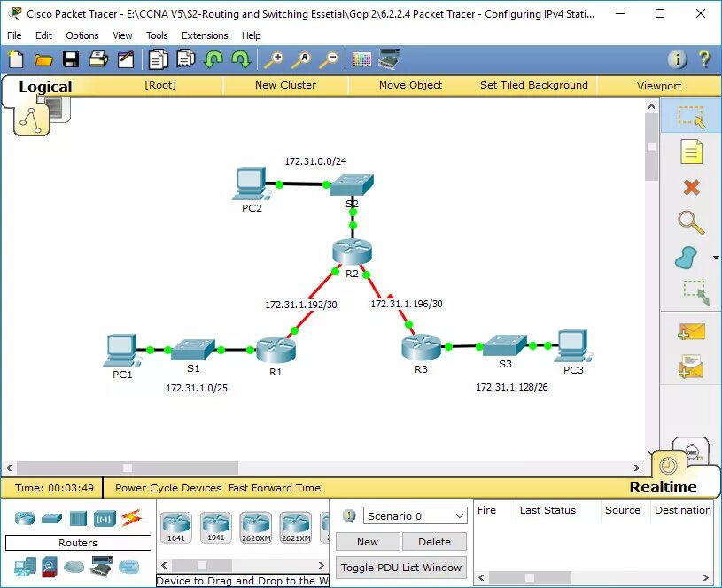Open the Activity Wizard icon
The image size is (722, 588).
click(126, 59)
